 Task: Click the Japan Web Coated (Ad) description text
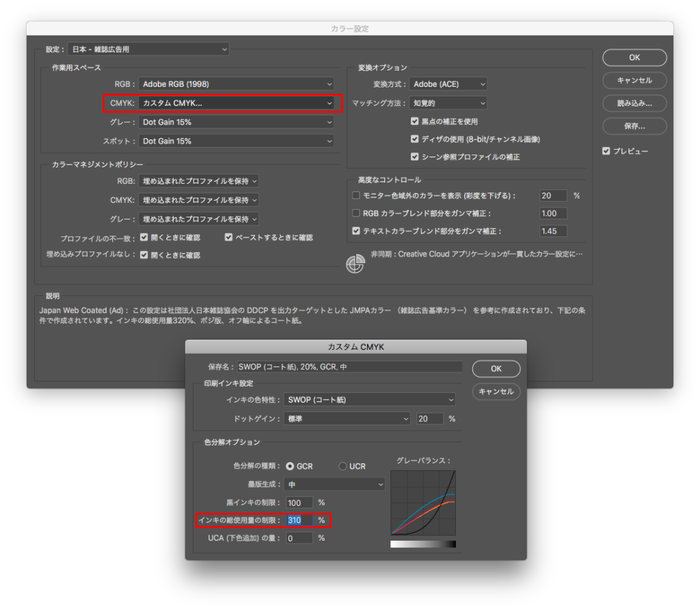pos(312,316)
